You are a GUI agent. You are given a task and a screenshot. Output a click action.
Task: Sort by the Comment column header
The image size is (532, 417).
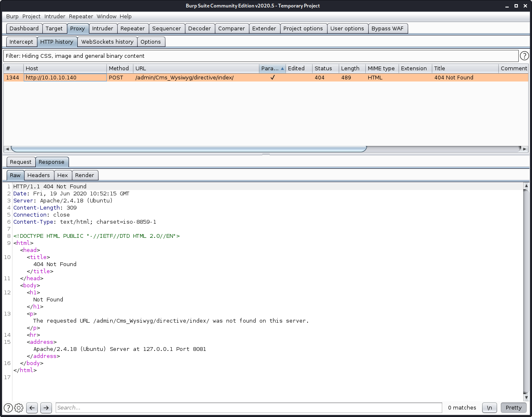tap(514, 69)
